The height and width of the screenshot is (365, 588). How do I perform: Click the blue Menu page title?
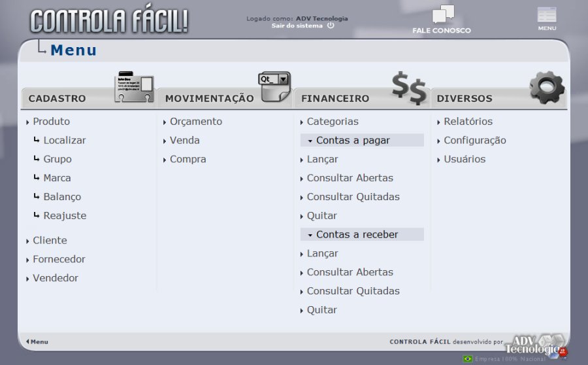click(73, 50)
